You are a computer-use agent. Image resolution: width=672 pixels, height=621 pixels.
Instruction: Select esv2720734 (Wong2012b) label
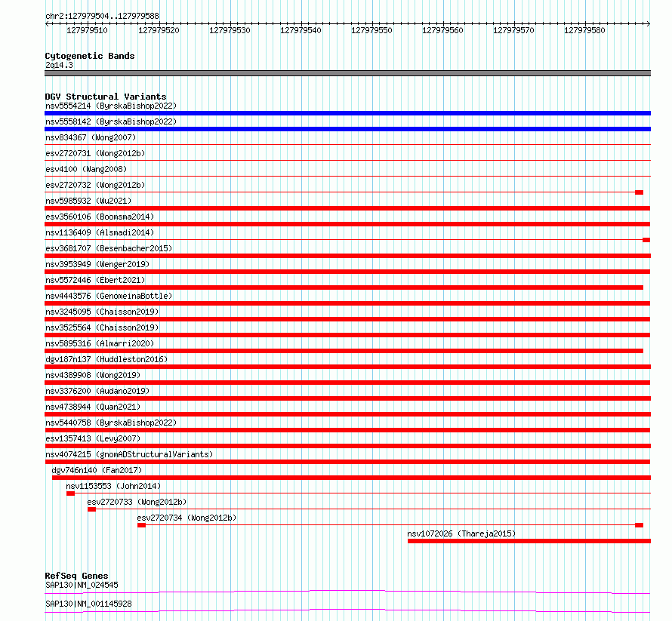tap(186, 518)
